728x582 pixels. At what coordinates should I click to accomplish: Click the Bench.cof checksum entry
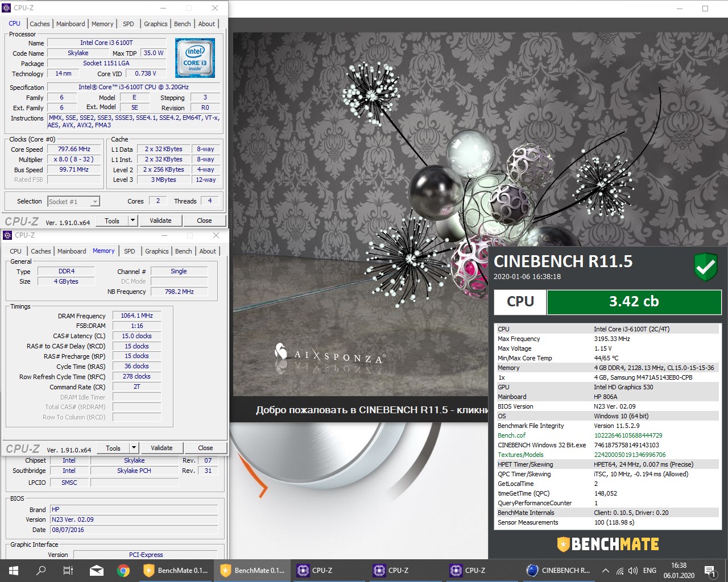[628, 435]
